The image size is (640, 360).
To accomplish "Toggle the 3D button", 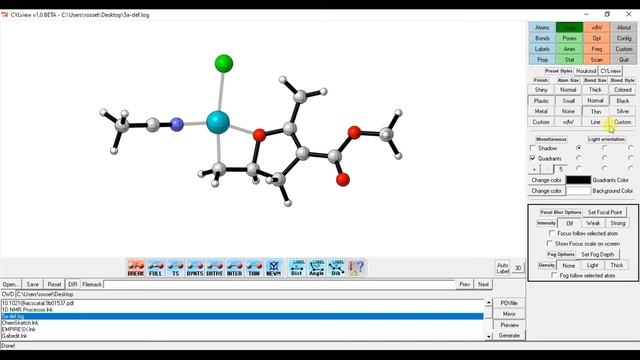I will pos(518,268).
